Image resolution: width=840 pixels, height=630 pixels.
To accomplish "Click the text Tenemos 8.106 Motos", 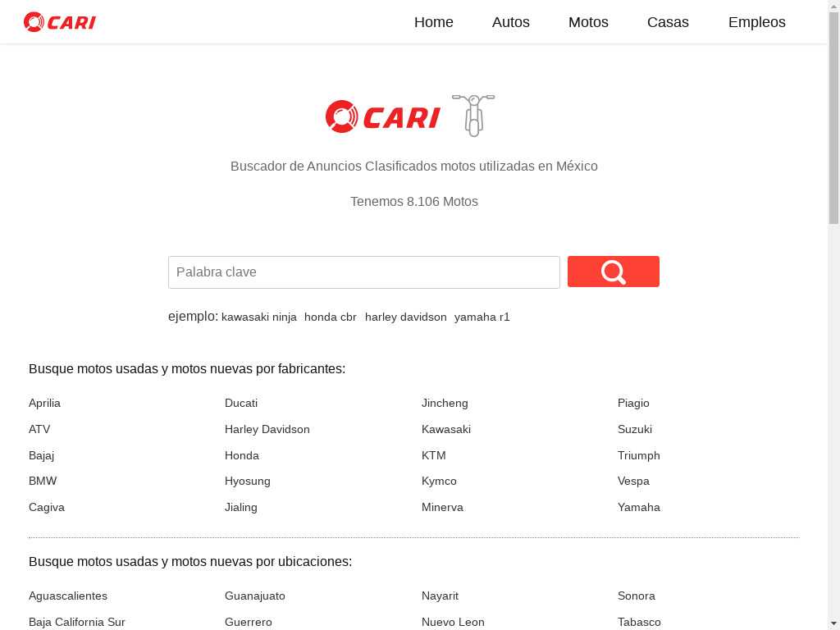I will (x=414, y=202).
